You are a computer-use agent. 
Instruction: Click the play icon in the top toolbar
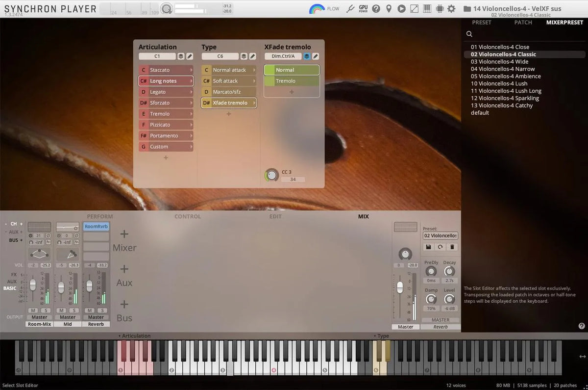point(401,8)
